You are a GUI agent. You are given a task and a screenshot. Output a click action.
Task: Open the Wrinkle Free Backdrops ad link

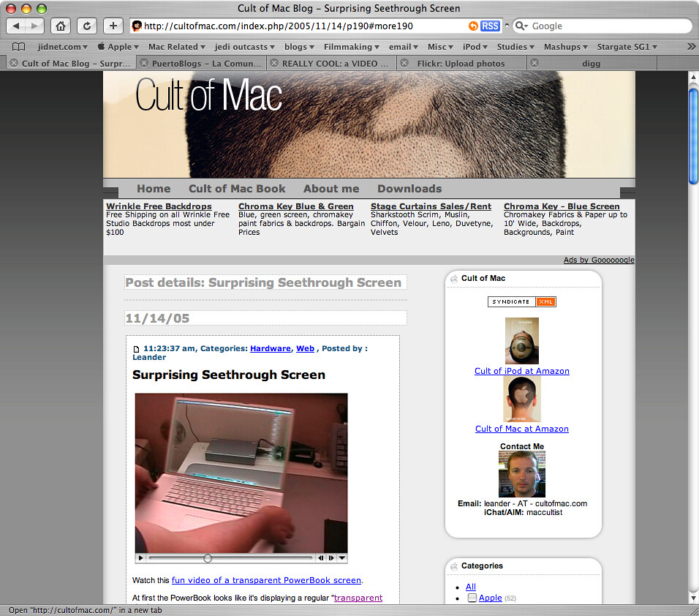(x=159, y=206)
